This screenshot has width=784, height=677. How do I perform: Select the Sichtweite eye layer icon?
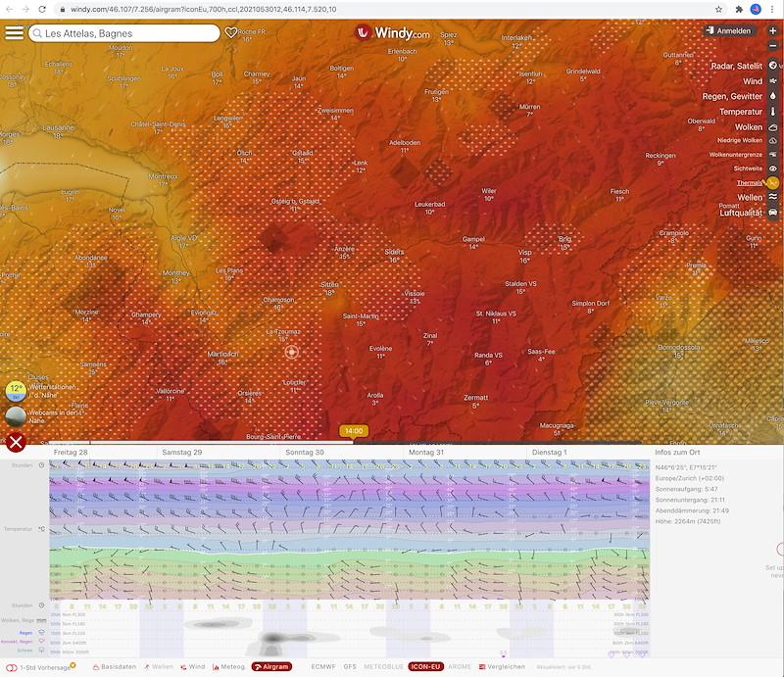pyautogui.click(x=773, y=169)
